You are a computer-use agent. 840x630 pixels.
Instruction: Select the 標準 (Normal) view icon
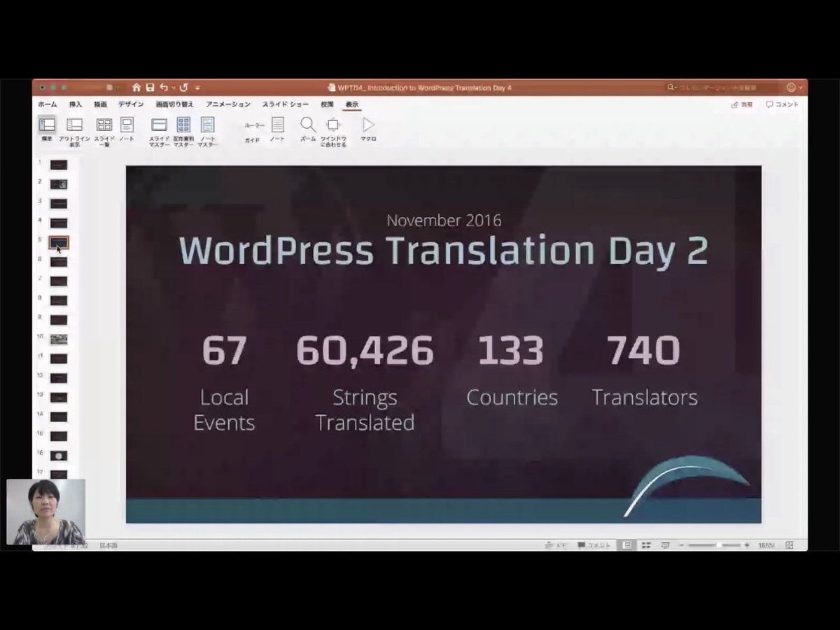(x=47, y=125)
